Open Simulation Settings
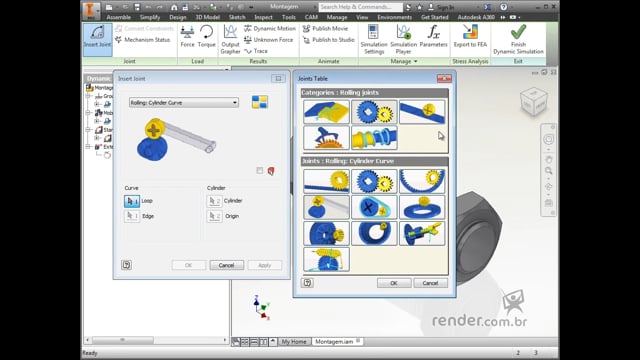Viewport: 640px width, 360px height. point(373,39)
